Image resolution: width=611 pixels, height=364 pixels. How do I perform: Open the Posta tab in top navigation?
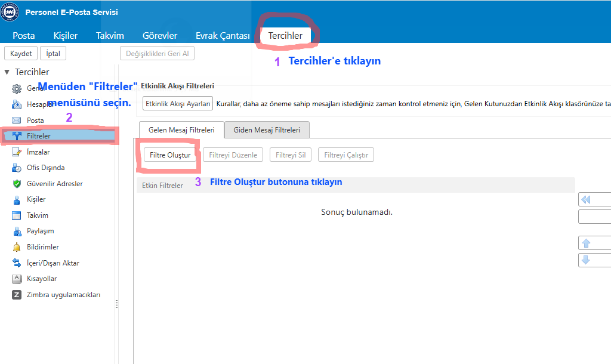pos(24,35)
